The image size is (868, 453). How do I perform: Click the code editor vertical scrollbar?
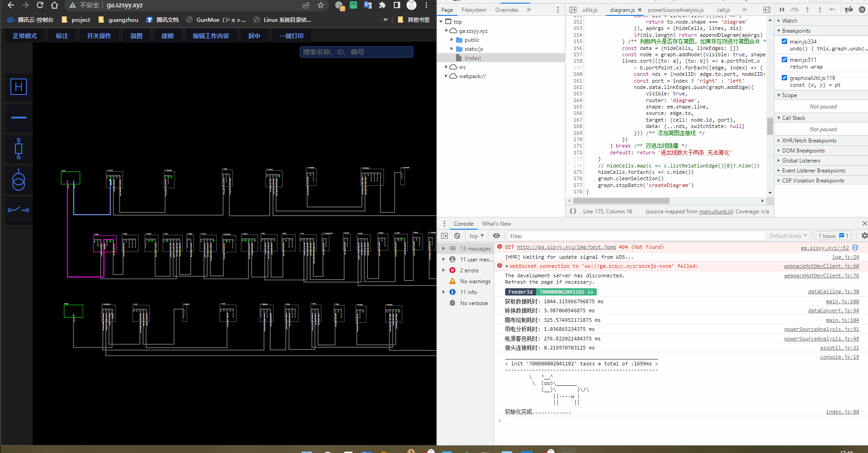coord(770,126)
